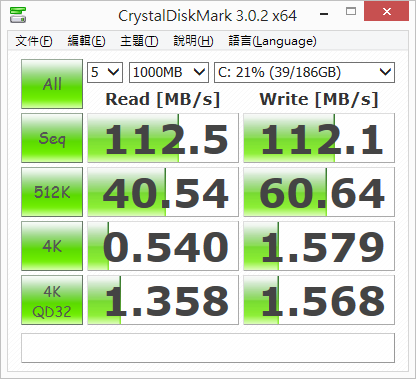Start the 4K QD32 test
416x379 pixels.
tap(52, 300)
